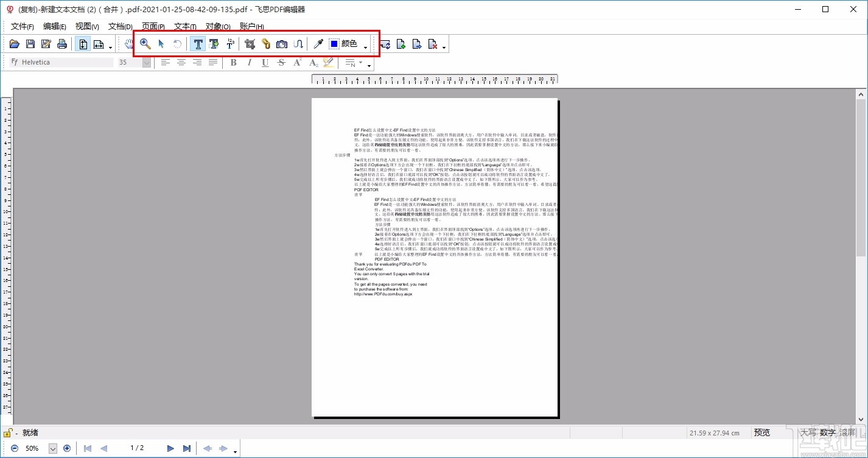Viewport: 868px width, 458px height.
Task: Toggle fit page width view
Action: tap(99, 44)
